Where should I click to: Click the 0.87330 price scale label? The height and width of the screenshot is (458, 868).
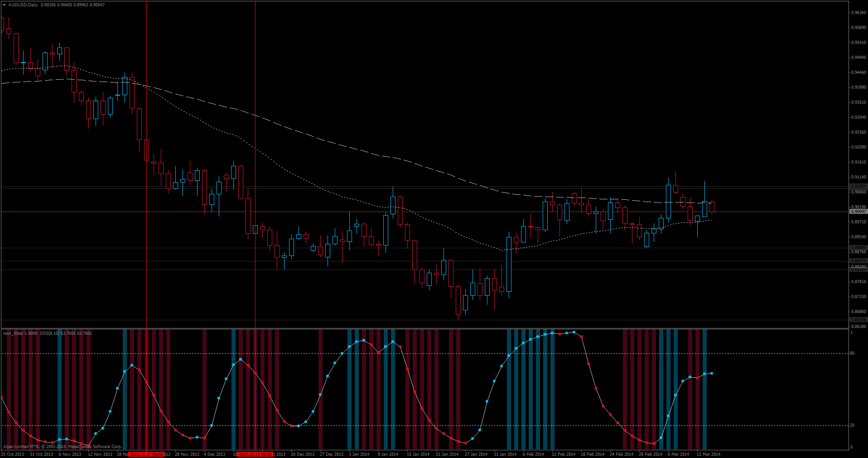coord(858,297)
